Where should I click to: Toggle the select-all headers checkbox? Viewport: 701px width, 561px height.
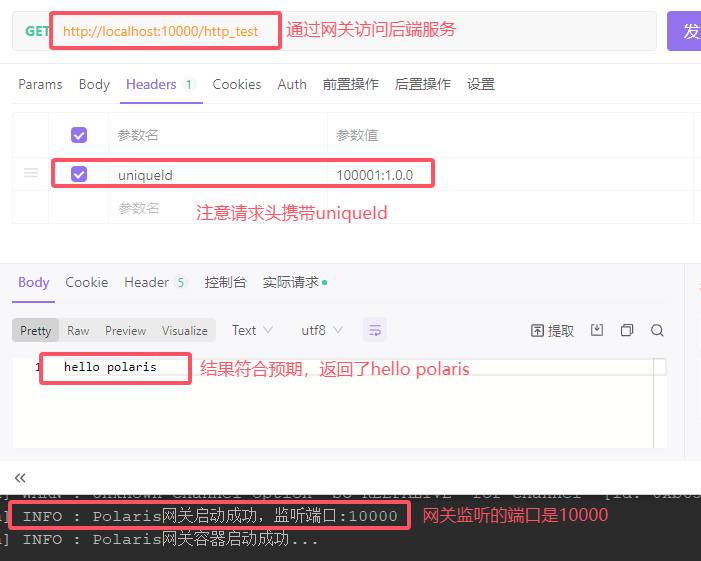pyautogui.click(x=79, y=135)
